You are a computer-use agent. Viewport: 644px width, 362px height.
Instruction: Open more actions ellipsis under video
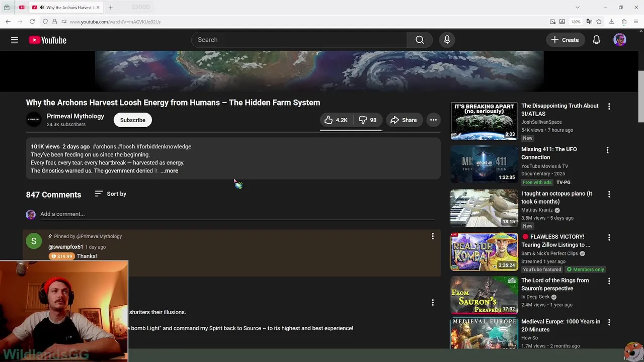click(x=433, y=120)
